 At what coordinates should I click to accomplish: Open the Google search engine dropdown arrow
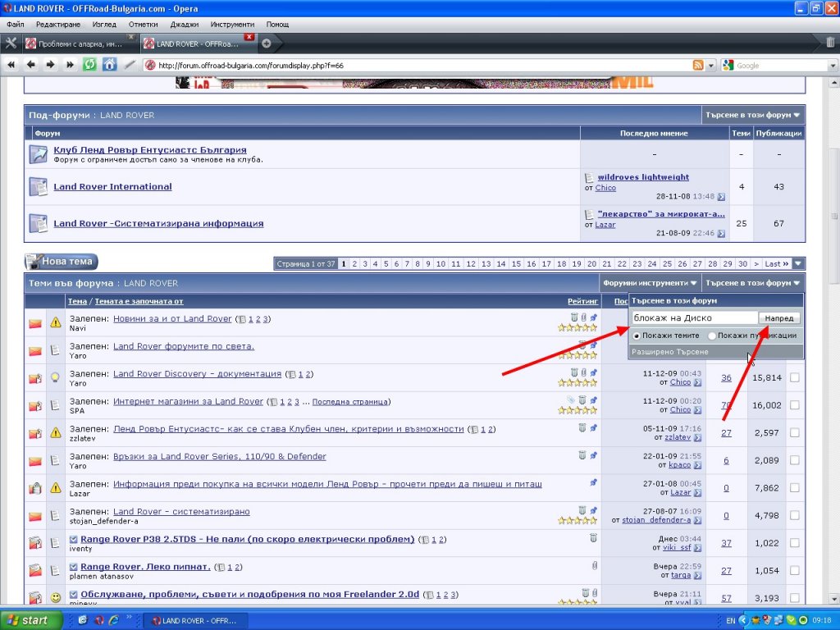tap(830, 66)
